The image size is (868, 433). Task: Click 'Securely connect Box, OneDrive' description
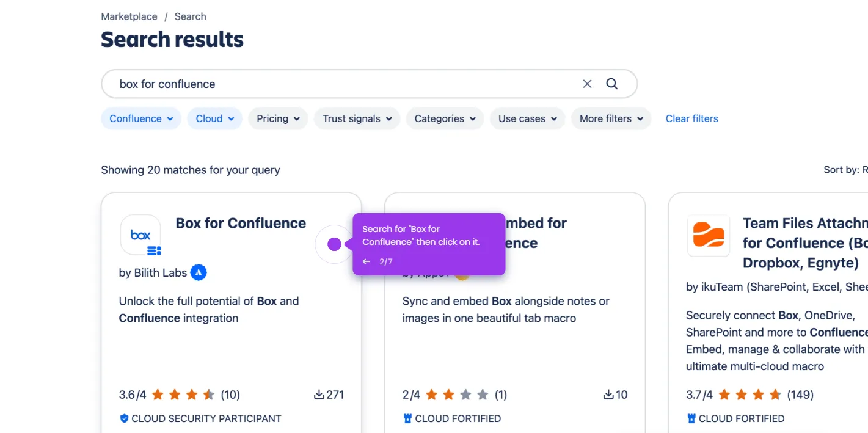777,341
